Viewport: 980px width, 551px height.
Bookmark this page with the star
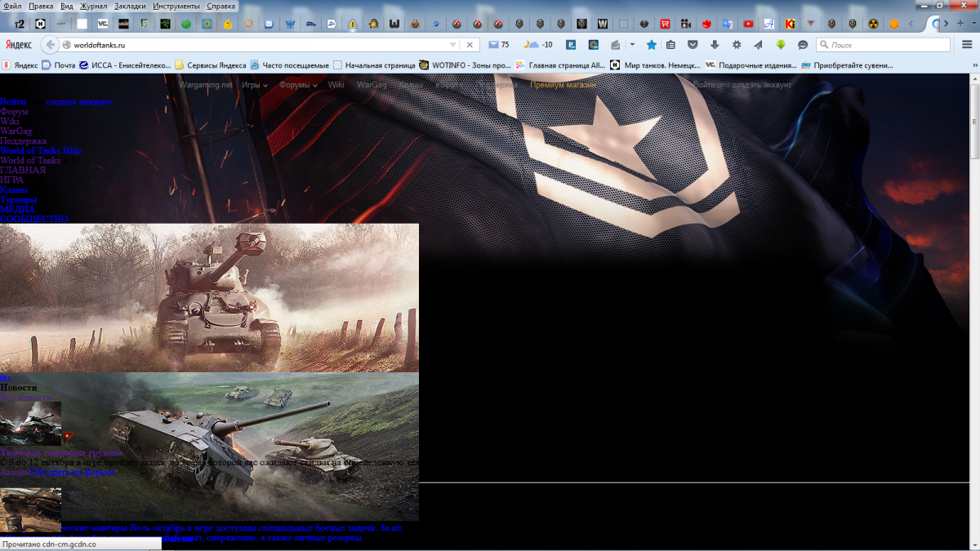click(651, 45)
